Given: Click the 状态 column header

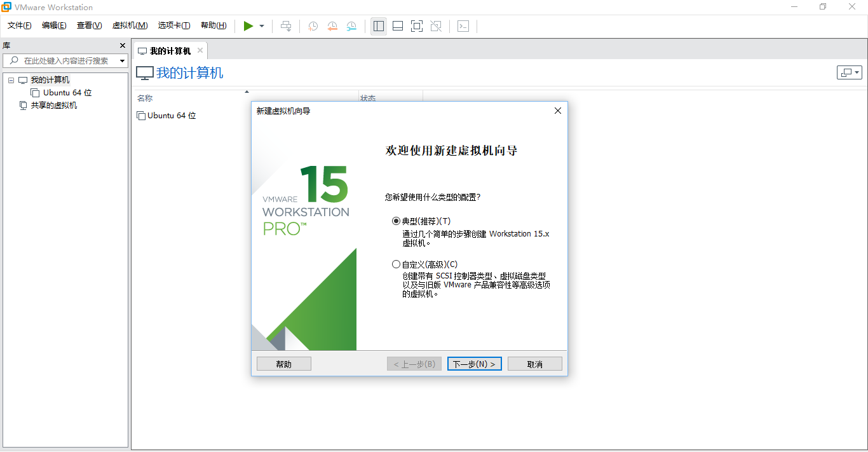Looking at the screenshot, I should [368, 99].
